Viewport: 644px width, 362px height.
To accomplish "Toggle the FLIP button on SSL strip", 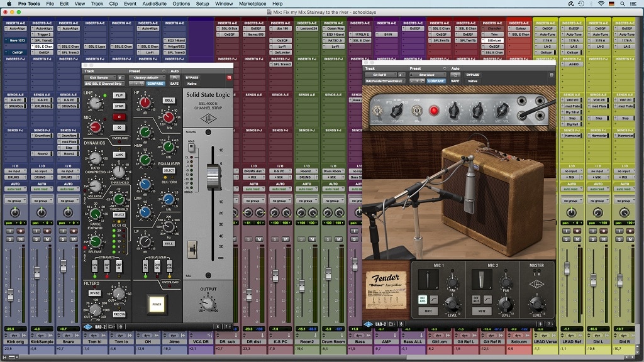I will tap(119, 96).
